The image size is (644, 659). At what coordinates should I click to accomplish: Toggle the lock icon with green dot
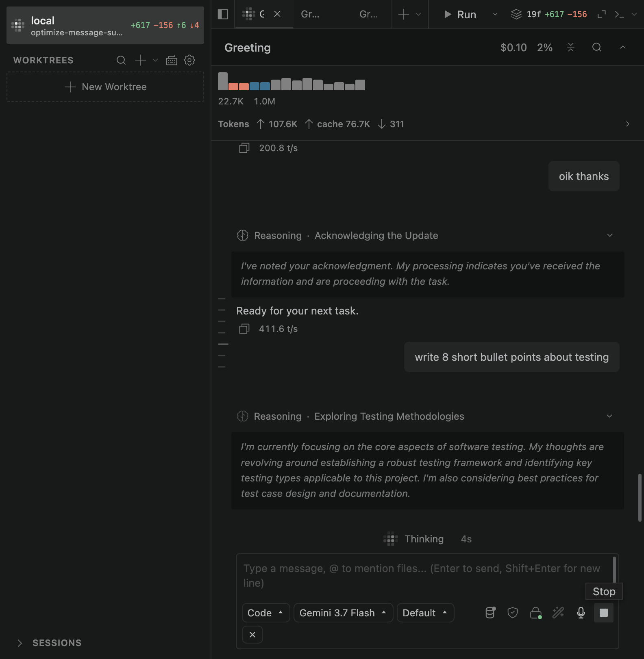tap(536, 613)
